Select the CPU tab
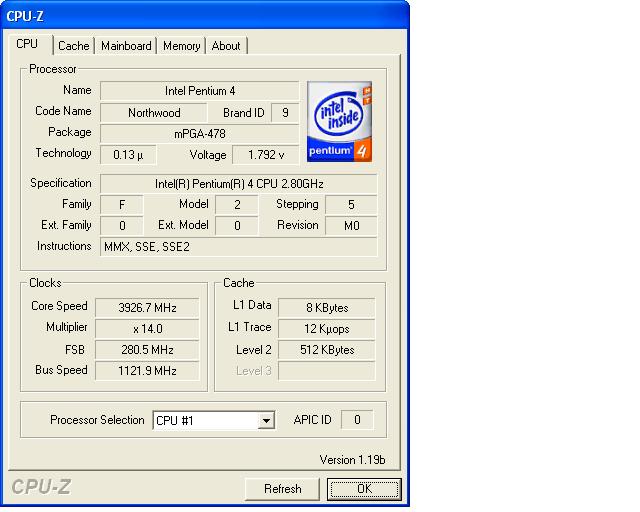640x512 pixels. (x=28, y=45)
